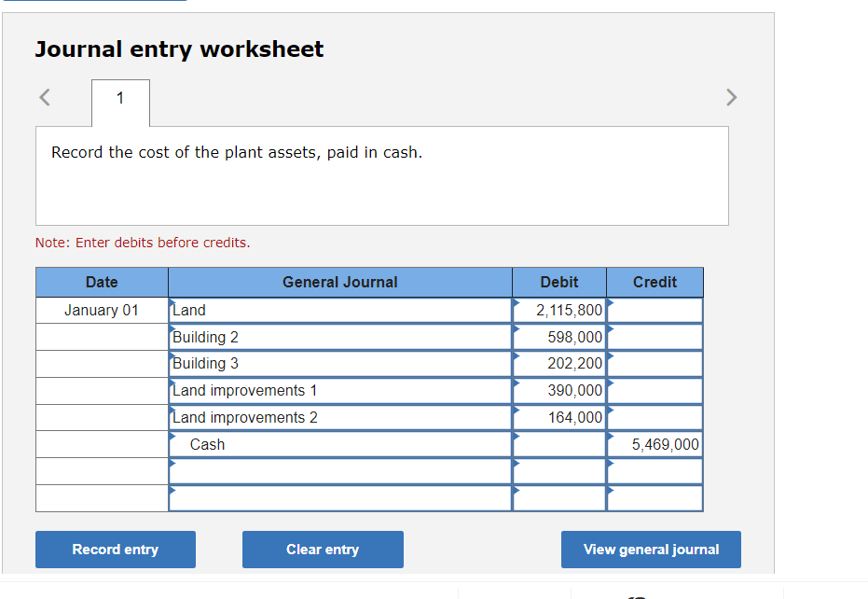Select the debit amount 2,115,800 for Land
The image size is (868, 599).
559,310
